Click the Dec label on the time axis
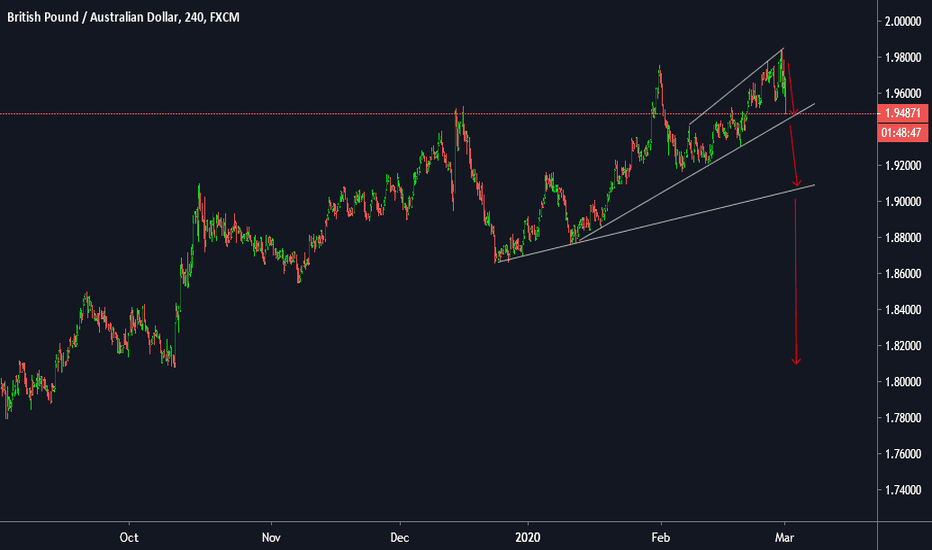932x550 pixels. coord(399,534)
